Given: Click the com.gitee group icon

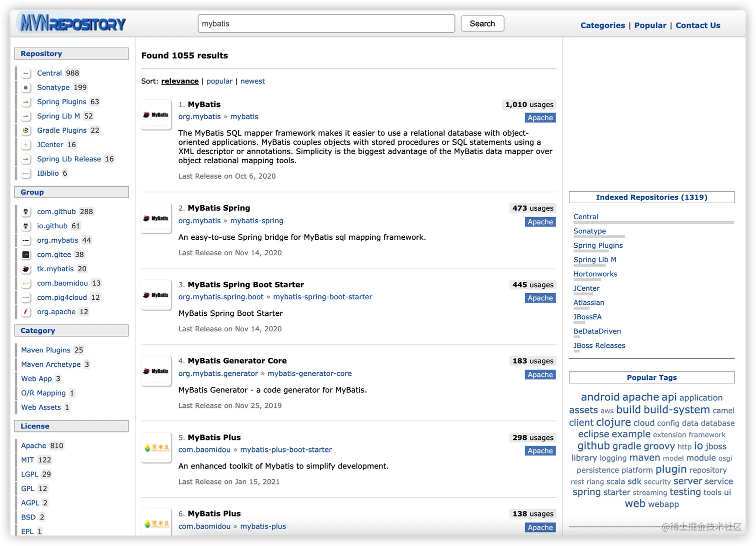Looking at the screenshot, I should [x=26, y=255].
